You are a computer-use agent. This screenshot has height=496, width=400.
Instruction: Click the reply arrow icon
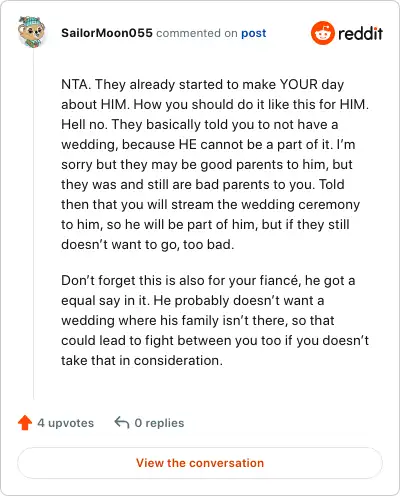point(122,423)
